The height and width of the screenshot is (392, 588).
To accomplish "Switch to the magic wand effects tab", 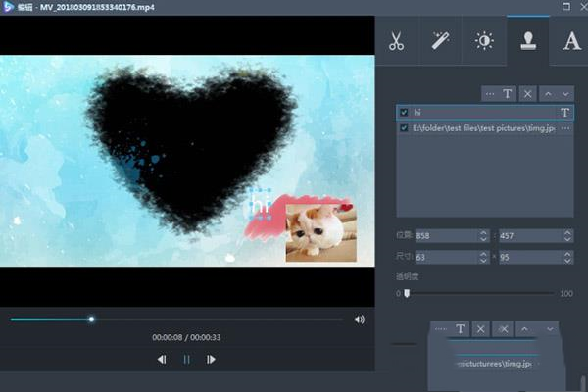I will click(x=441, y=40).
